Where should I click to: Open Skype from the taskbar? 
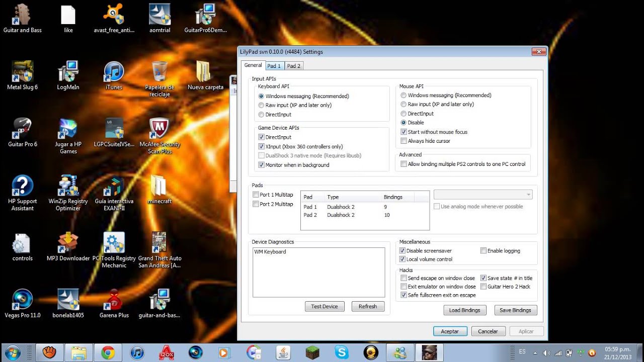point(342,352)
